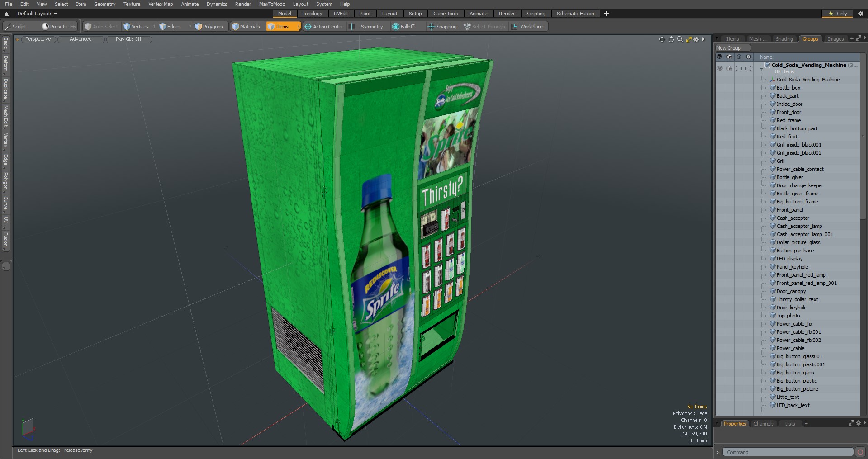Viewport: 868px width, 459px height.
Task: Open the Perspective view dropdown
Action: (x=38, y=39)
